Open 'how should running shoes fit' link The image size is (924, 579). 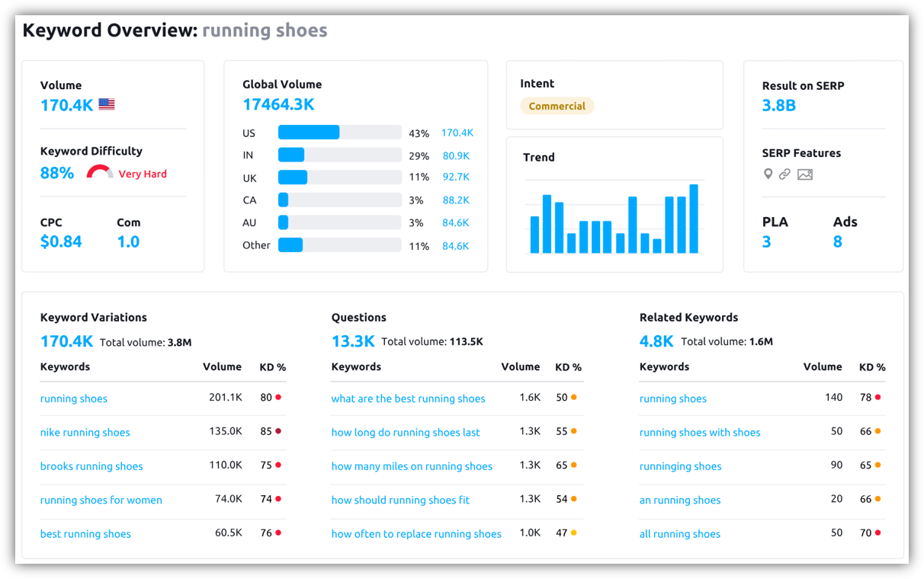pyautogui.click(x=400, y=500)
